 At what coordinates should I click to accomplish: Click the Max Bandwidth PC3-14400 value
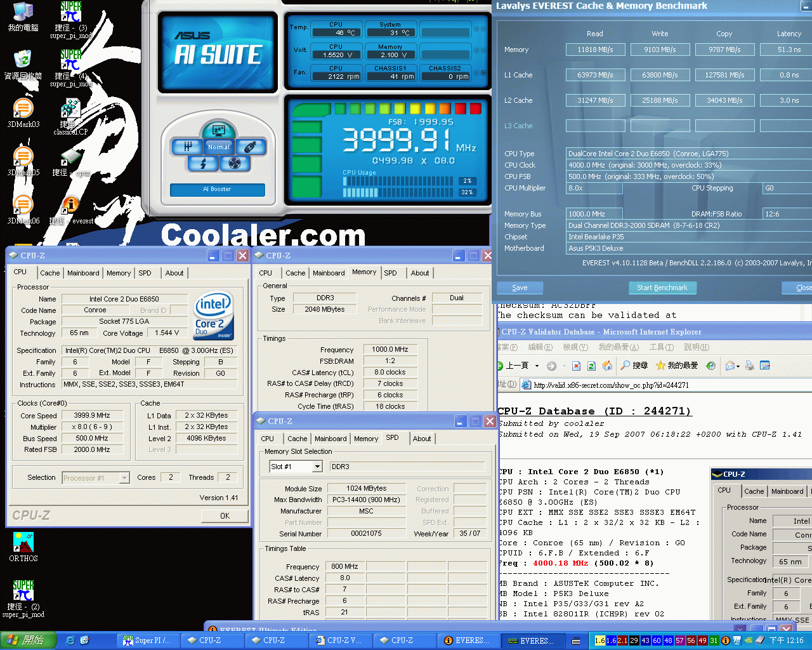coord(367,500)
